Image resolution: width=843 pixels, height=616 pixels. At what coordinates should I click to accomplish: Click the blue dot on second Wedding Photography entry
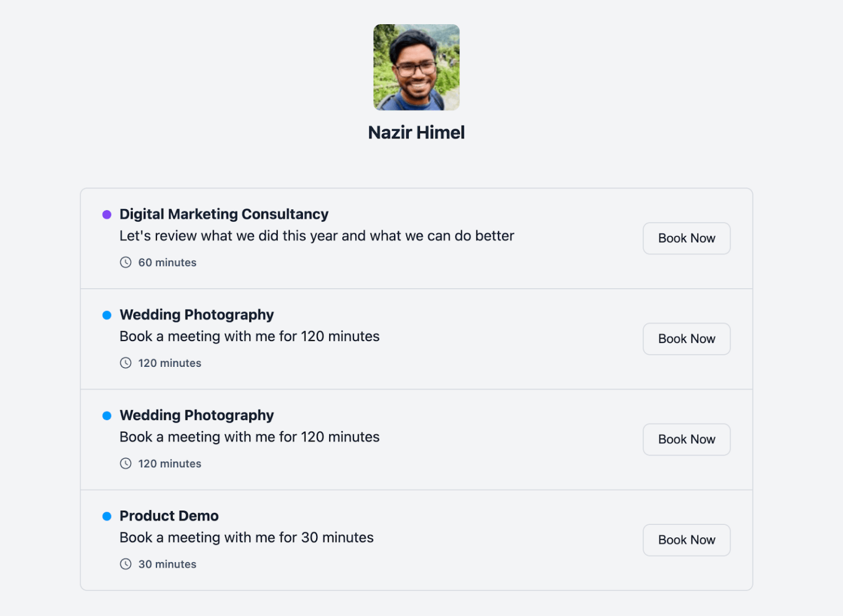pos(107,416)
